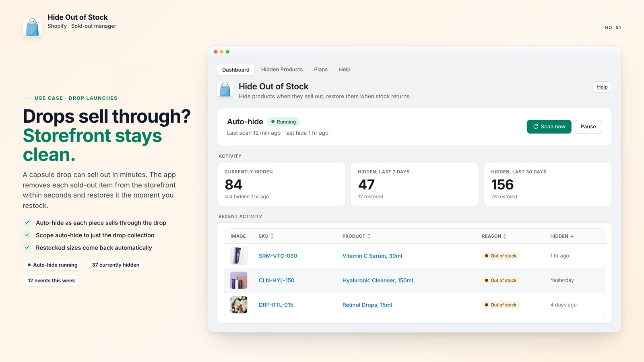Screen dimensions: 644x362
Task: Go to the Help tab
Action: pos(345,70)
